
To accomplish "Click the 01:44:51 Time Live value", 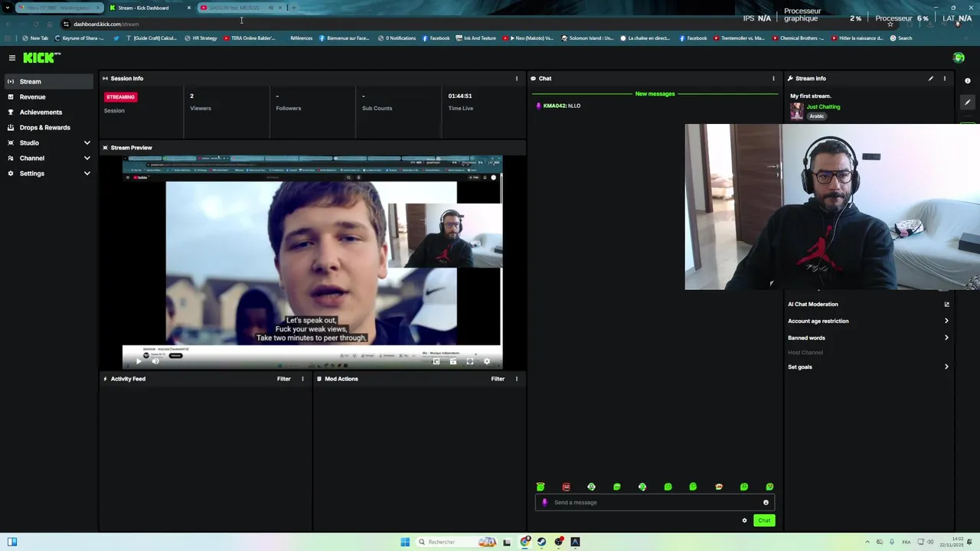I will click(460, 96).
